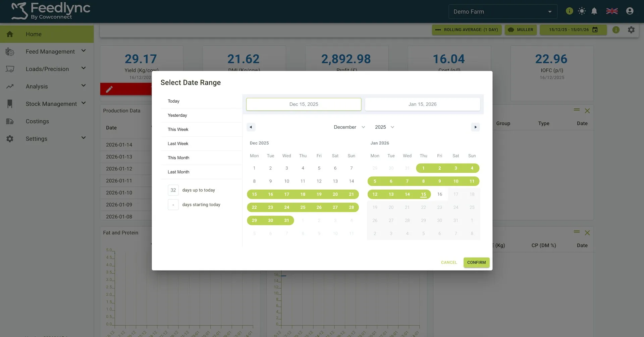
Task: Click the green info icon in top header
Action: click(x=569, y=11)
